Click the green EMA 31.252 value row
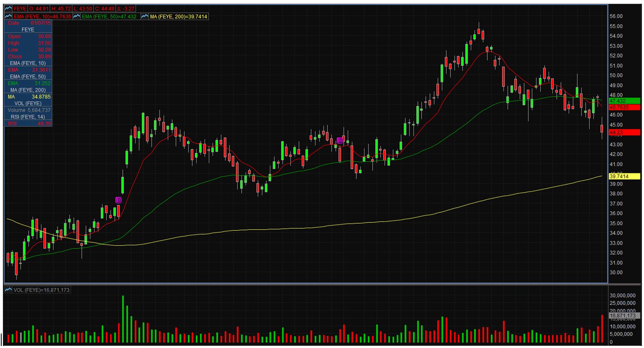 28,83
